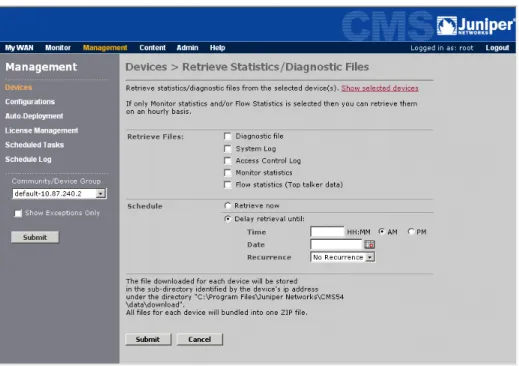This screenshot has height=366, width=519.
Task: Open Auto-Deployment in the sidebar
Action: (x=34, y=116)
